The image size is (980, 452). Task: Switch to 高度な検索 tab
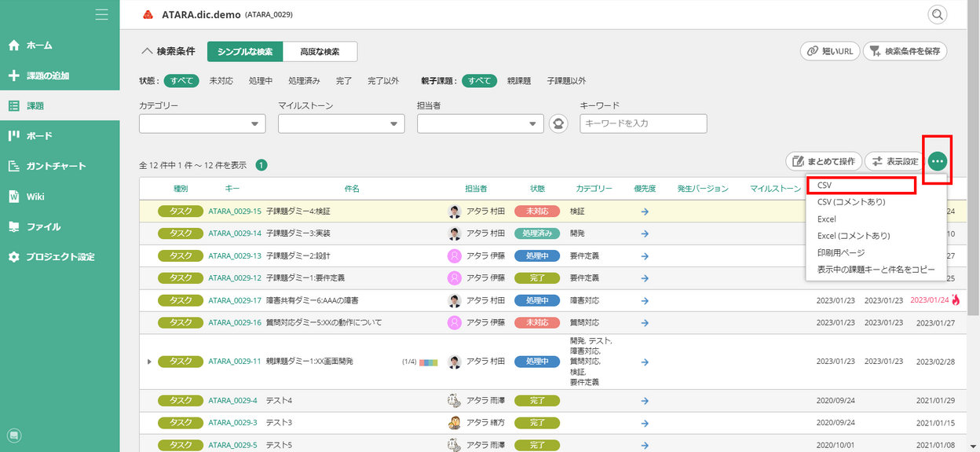(320, 51)
